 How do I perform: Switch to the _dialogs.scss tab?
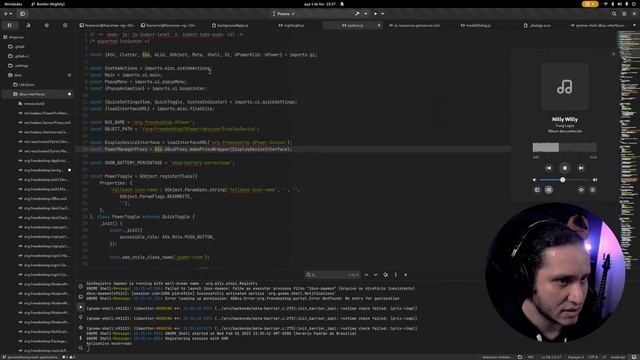tap(537, 25)
